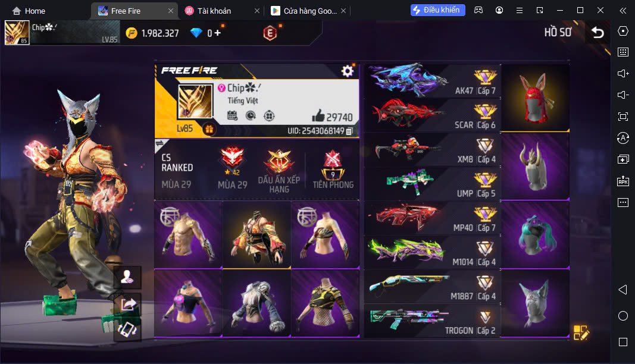
Task: Click the back arrow beside HỒ SƠ
Action: tap(598, 32)
